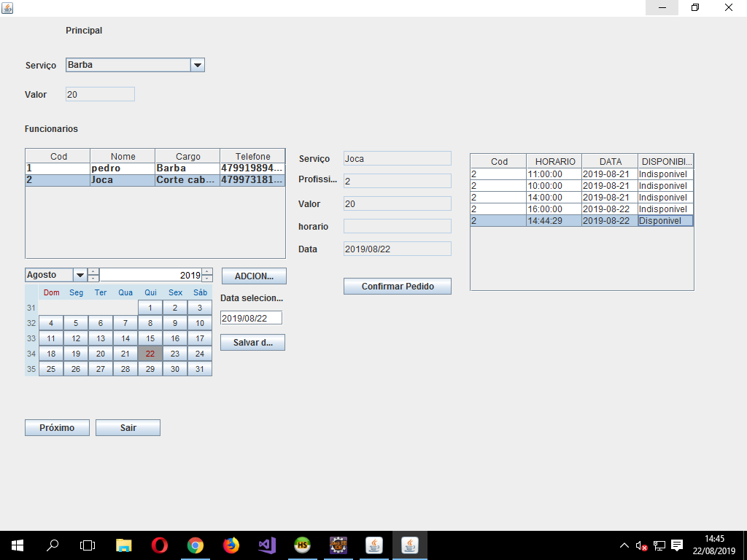The height and width of the screenshot is (560, 747).
Task: Click the Próximo button
Action: [57, 427]
